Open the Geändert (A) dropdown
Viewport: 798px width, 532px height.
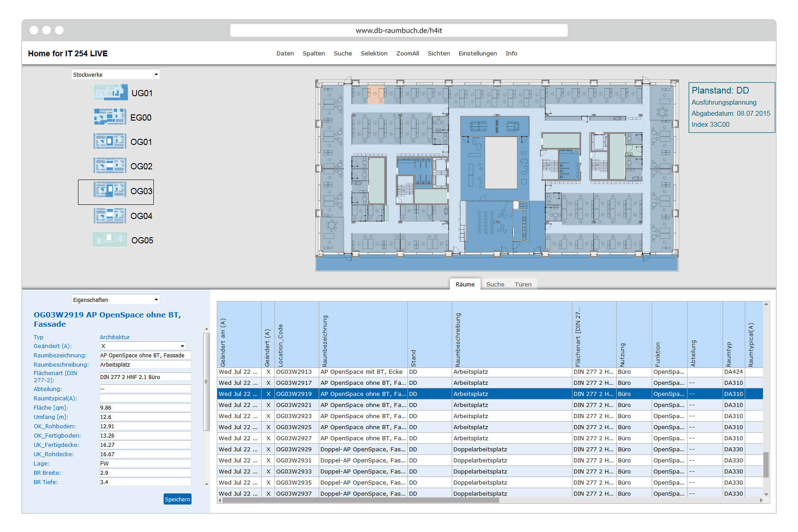click(142, 346)
